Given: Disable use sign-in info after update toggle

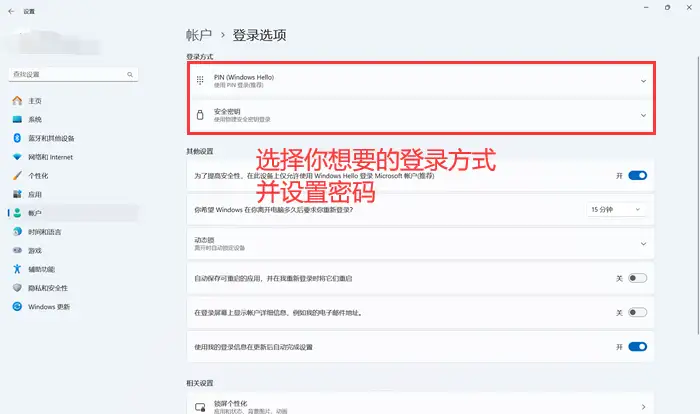Looking at the screenshot, I should click(x=638, y=347).
